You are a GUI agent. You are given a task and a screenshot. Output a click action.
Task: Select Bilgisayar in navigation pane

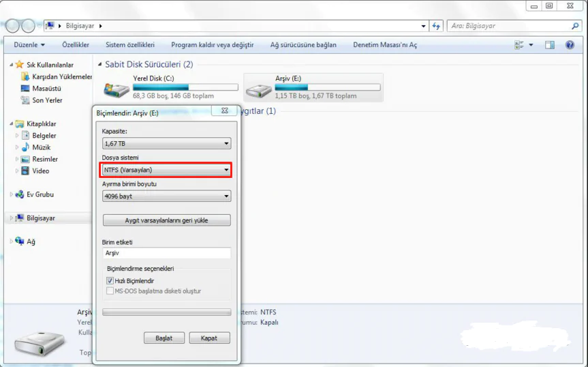[35, 218]
